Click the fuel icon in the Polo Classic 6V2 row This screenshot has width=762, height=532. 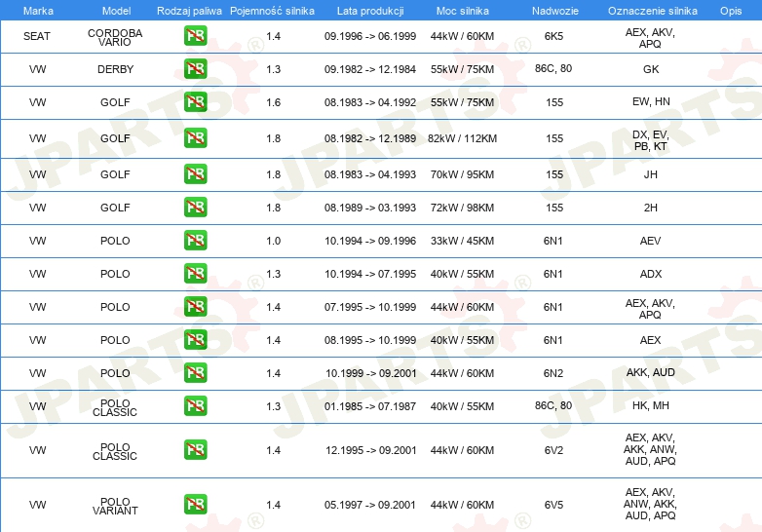[195, 449]
